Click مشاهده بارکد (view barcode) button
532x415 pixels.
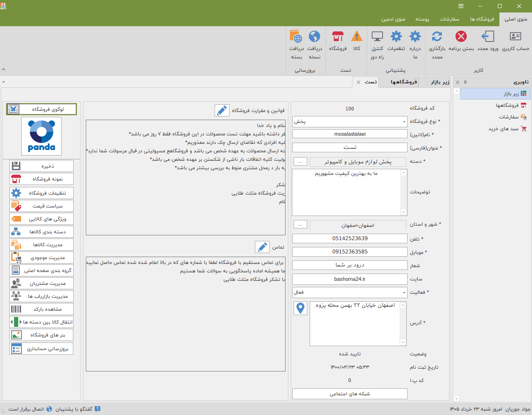pyautogui.click(x=41, y=309)
